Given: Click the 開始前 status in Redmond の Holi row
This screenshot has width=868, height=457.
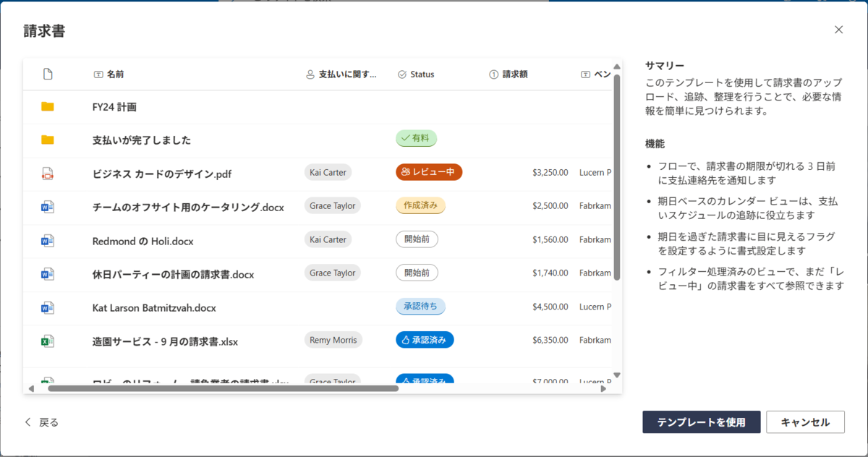Looking at the screenshot, I should 417,239.
